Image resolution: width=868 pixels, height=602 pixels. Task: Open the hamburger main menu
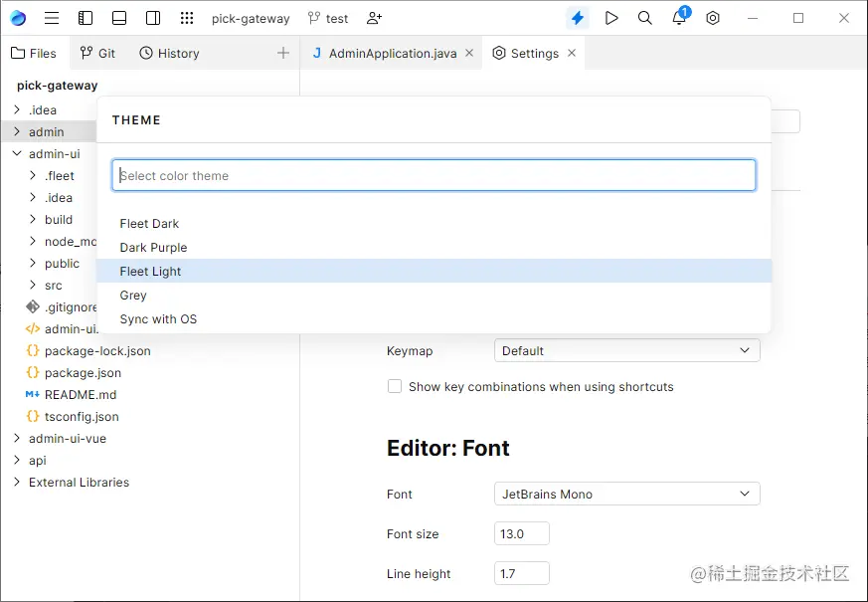coord(52,18)
